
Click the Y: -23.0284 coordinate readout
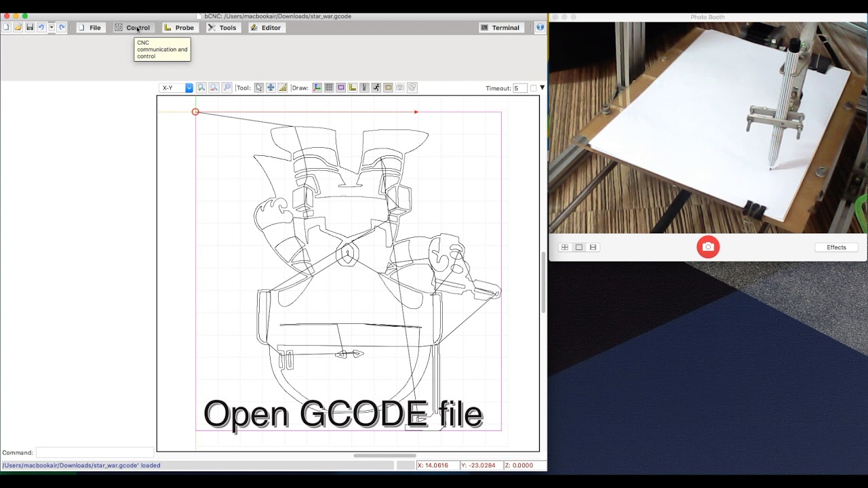pos(481,466)
